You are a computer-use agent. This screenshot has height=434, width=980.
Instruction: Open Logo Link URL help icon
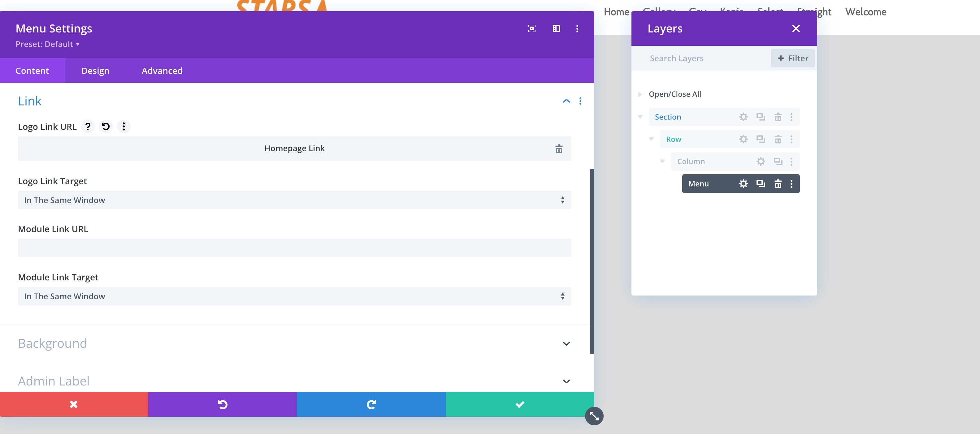pos(88,126)
